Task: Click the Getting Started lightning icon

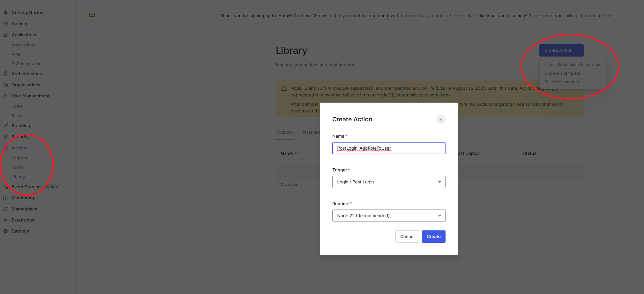Action: tap(6, 13)
